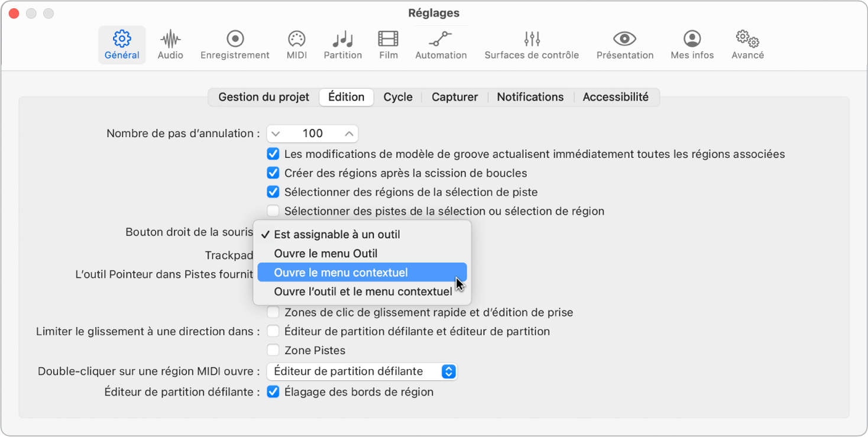Click the Film settings icon

(388, 44)
